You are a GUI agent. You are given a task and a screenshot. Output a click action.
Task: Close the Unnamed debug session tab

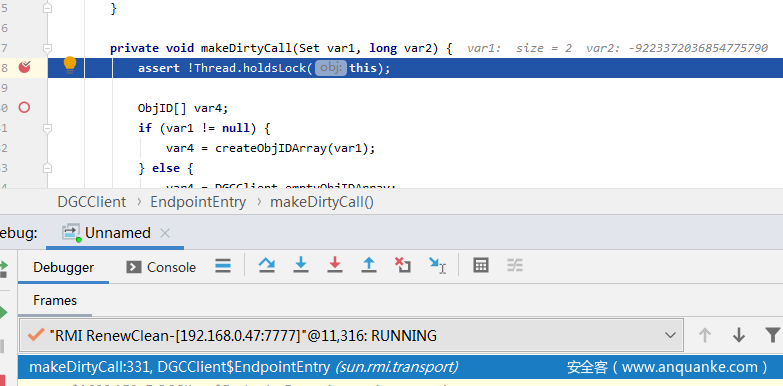tap(165, 233)
